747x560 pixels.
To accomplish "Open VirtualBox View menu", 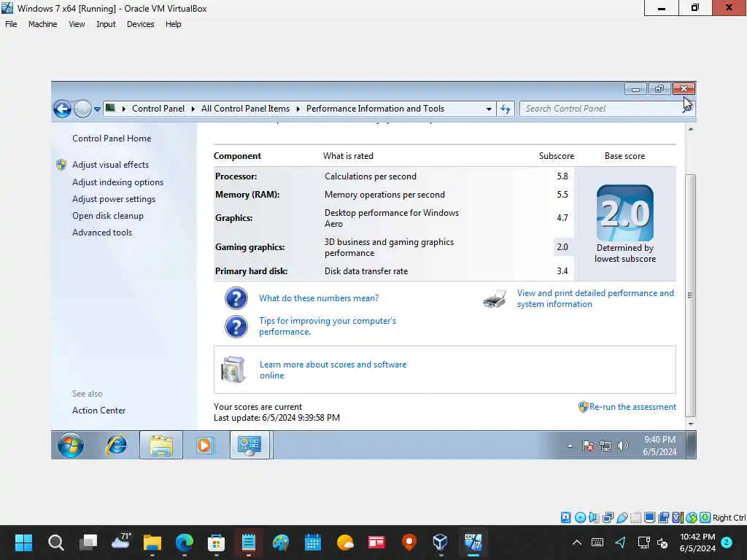I will pos(77,24).
